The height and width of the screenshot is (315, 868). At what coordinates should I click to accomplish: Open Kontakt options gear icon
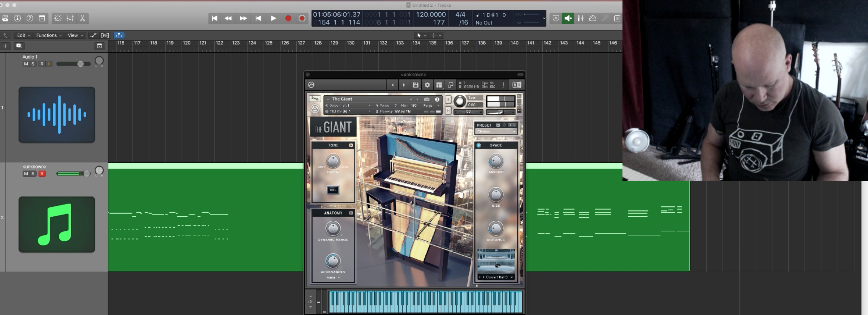pyautogui.click(x=427, y=85)
